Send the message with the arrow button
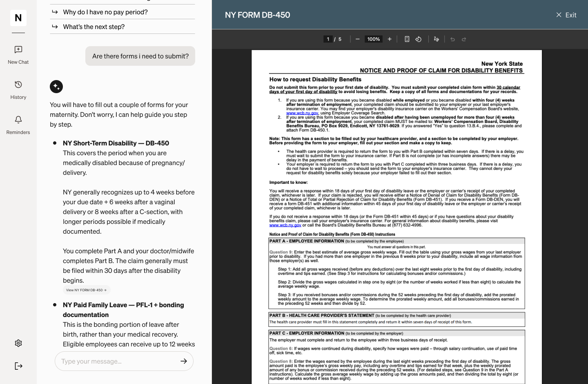Viewport: 588px width, 384px height. 184,361
